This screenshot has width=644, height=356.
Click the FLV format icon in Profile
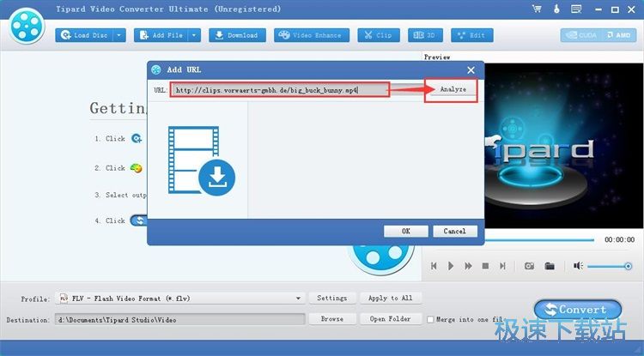coord(64,299)
